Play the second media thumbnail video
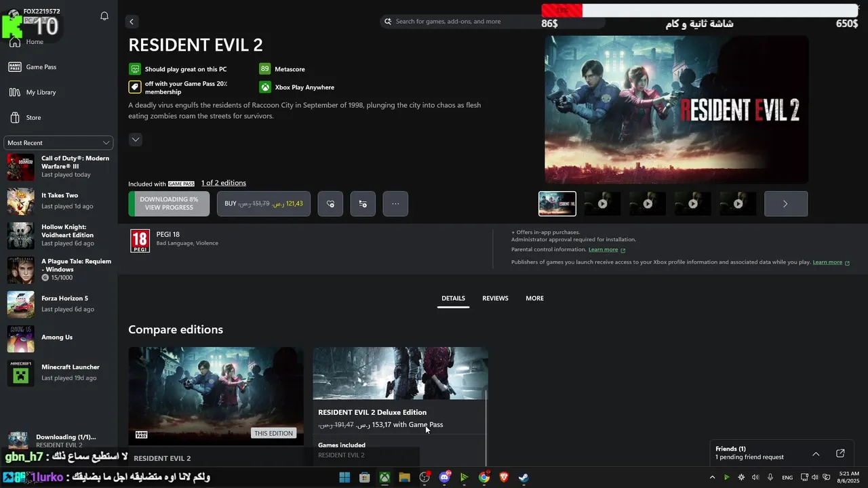 pyautogui.click(x=602, y=203)
